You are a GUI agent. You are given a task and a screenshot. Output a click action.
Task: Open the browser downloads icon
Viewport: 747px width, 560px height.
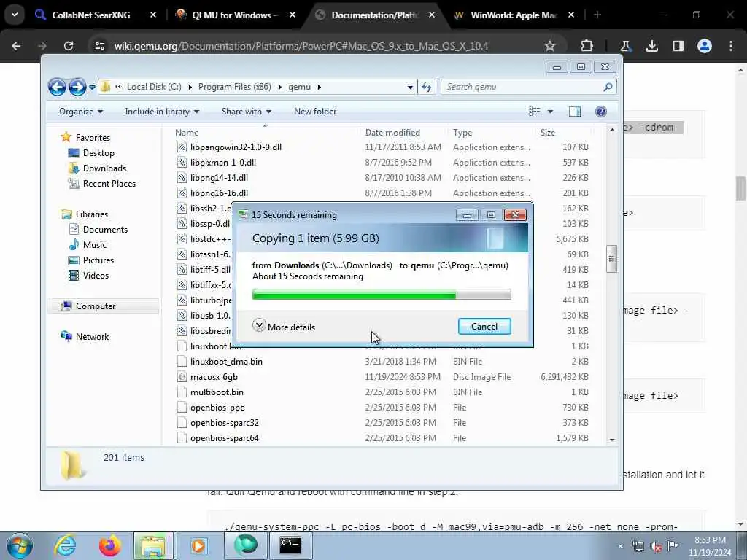tap(651, 46)
